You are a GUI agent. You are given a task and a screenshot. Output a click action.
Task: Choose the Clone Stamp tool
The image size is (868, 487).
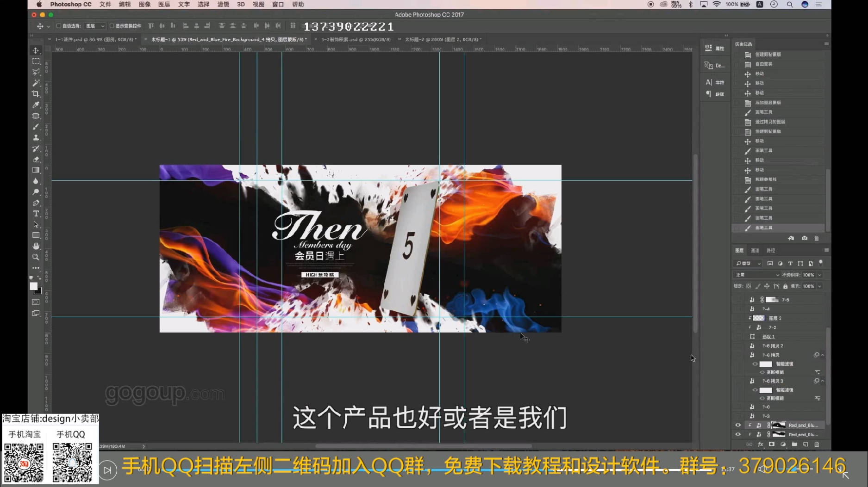36,138
